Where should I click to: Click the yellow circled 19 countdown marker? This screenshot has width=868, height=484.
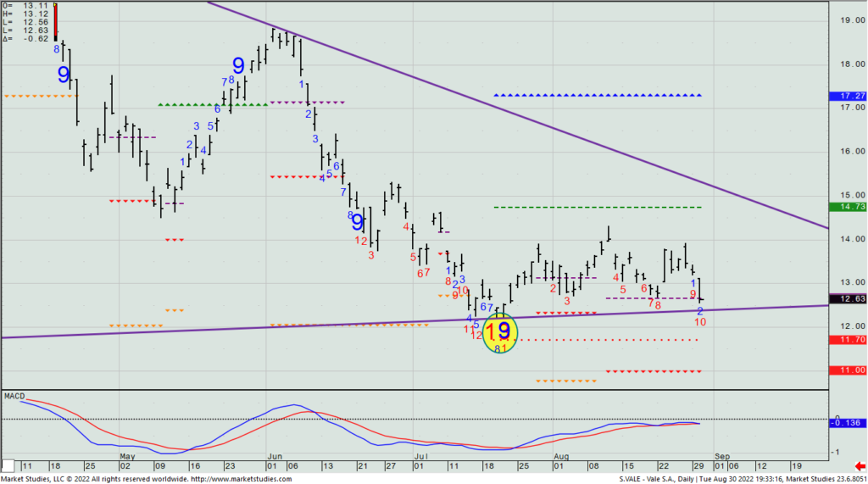(x=500, y=332)
